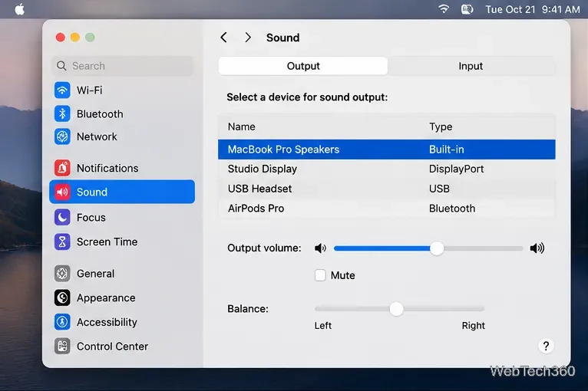Open Wi-Fi settings label
Screen dimensions: 588x391
pyautogui.click(x=89, y=90)
